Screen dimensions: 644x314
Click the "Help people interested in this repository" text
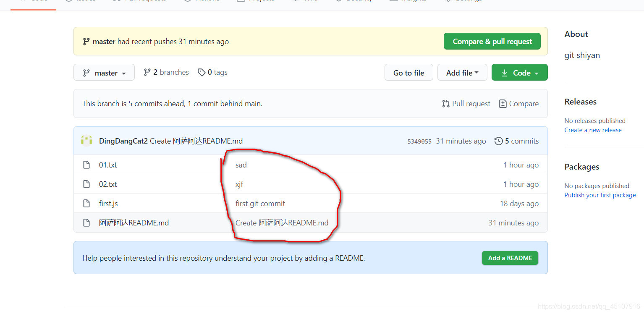point(224,258)
